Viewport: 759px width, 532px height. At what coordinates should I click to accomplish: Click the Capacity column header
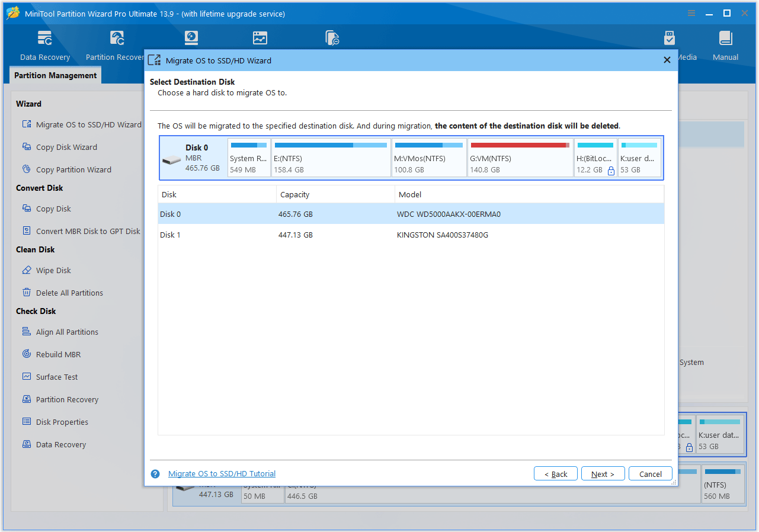tap(335, 194)
